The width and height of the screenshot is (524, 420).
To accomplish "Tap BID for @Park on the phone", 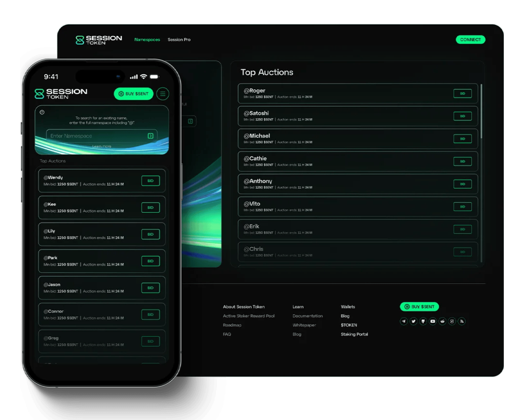I will click(x=150, y=261).
